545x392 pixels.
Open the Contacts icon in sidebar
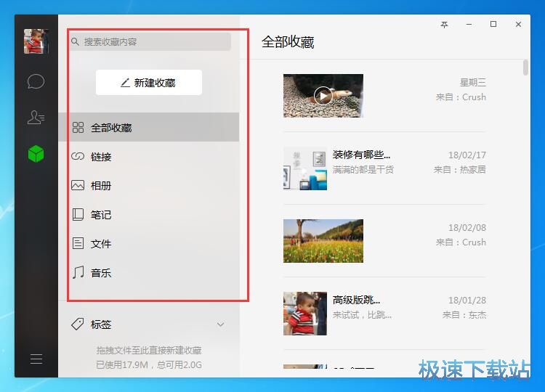point(36,118)
